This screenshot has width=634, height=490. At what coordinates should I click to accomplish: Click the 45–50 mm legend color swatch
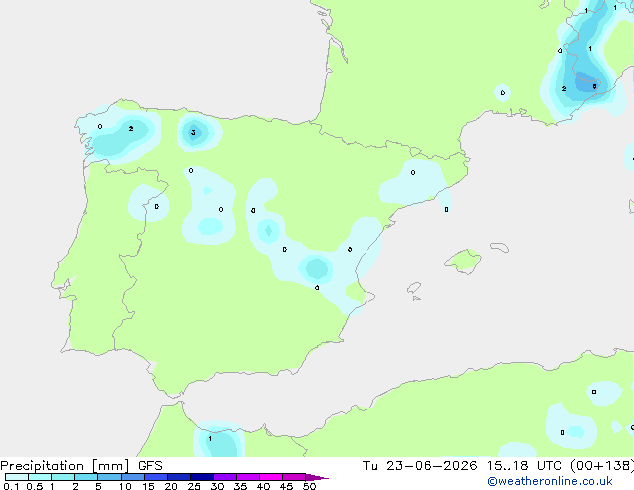[294, 477]
